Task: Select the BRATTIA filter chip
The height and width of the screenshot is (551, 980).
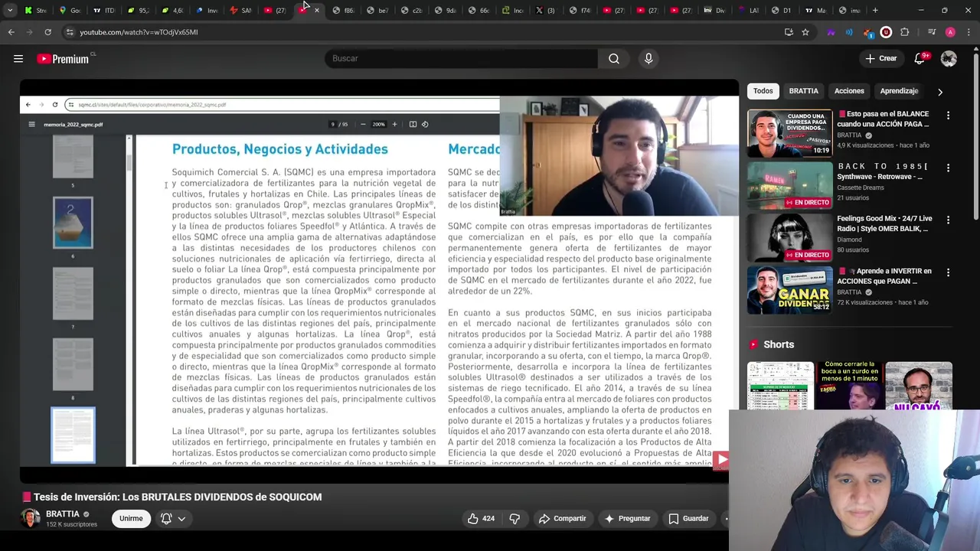Action: tap(803, 91)
